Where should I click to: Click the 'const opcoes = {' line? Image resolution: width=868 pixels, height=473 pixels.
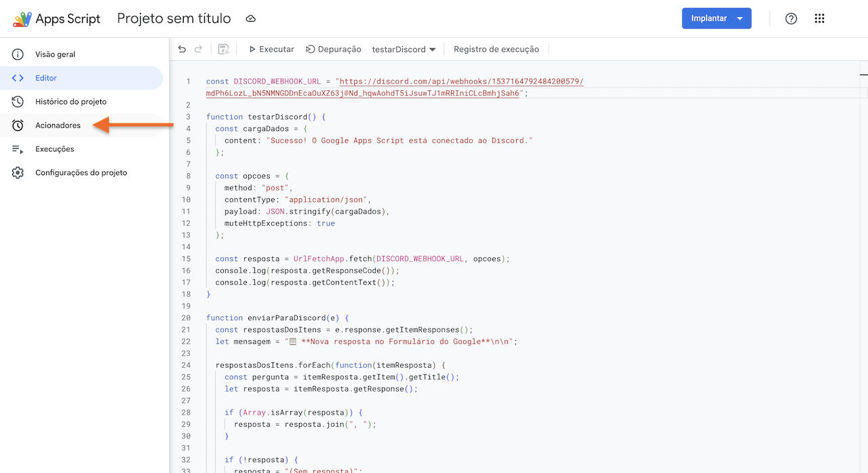pyautogui.click(x=252, y=176)
